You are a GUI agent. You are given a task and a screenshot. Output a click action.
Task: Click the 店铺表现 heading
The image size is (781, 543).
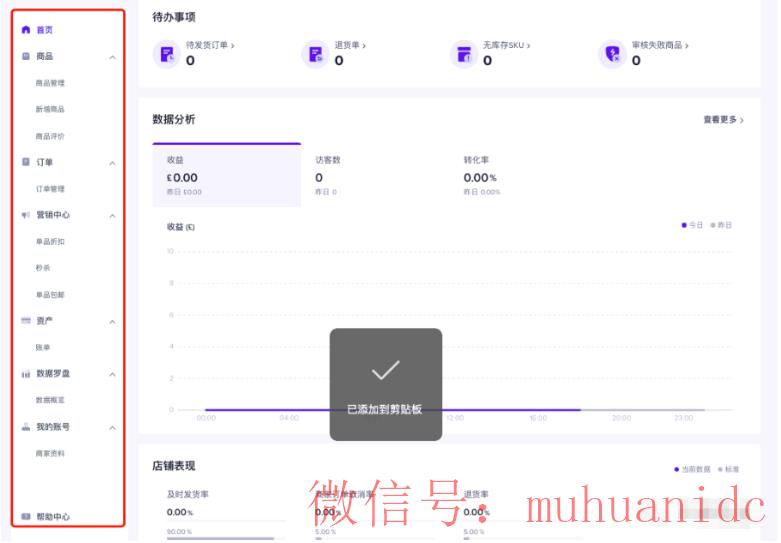point(174,466)
